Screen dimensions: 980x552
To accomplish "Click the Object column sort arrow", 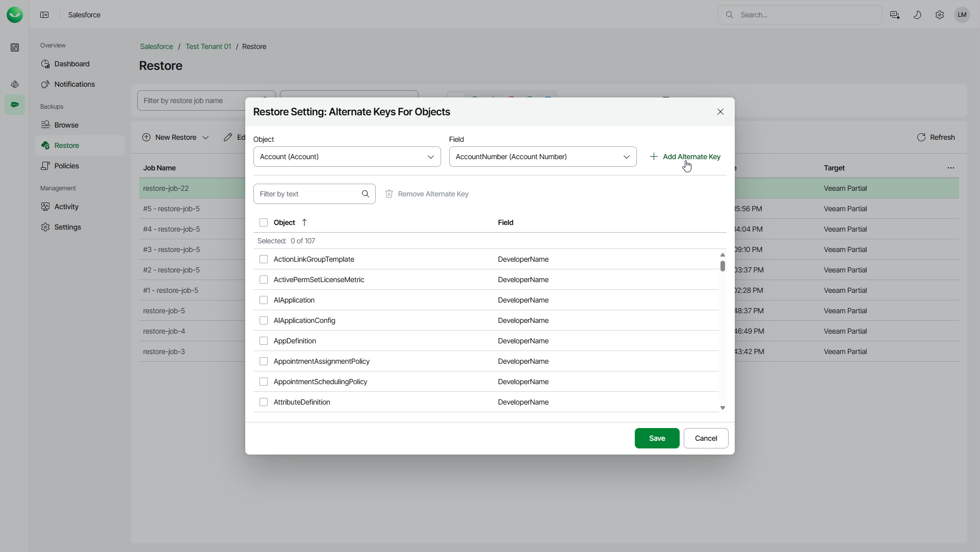I will [304, 222].
